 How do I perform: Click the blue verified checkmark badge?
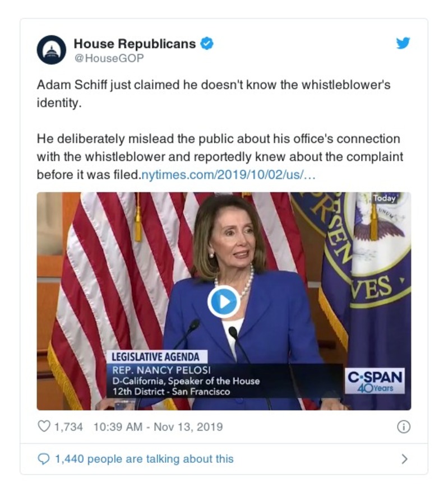click(x=206, y=44)
